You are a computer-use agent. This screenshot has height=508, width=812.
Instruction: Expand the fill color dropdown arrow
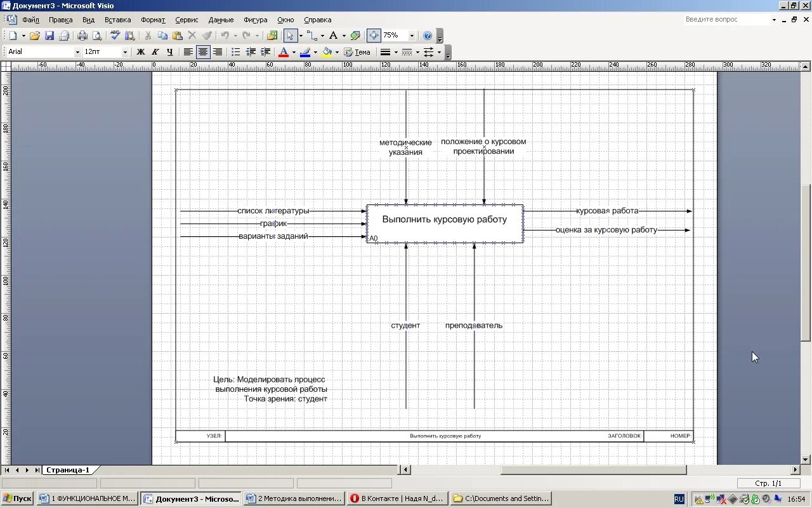point(337,52)
